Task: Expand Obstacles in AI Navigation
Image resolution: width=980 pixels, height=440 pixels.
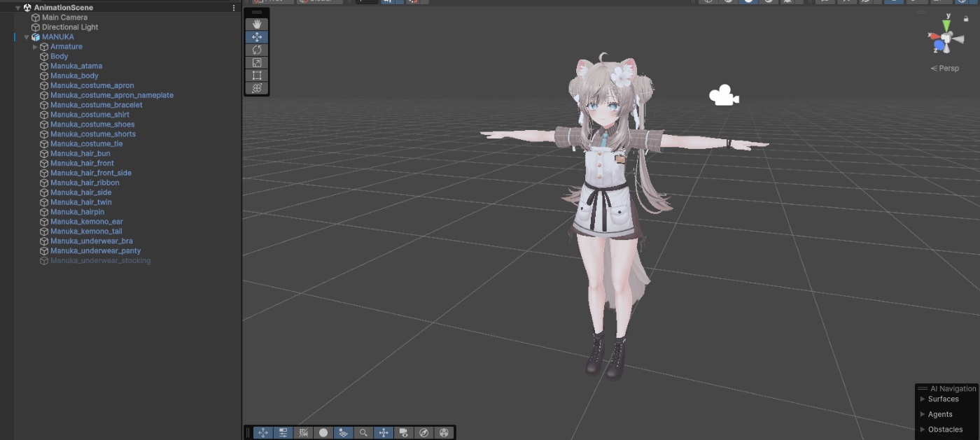Action: point(923,430)
